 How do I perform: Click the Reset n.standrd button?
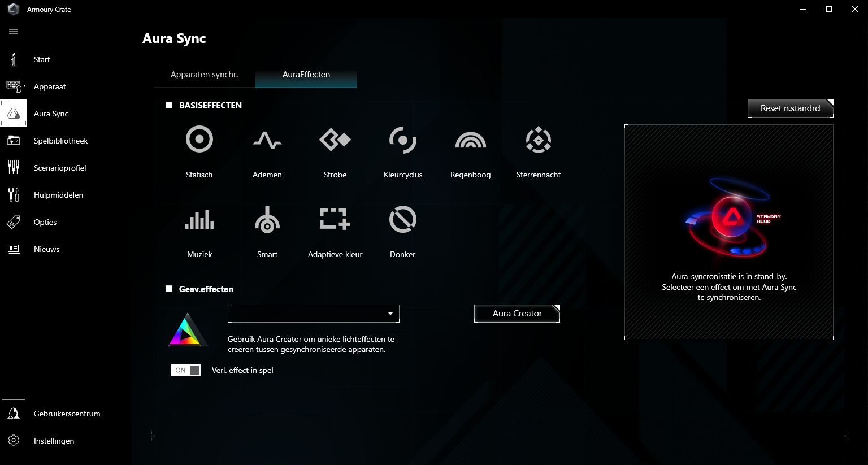click(791, 108)
